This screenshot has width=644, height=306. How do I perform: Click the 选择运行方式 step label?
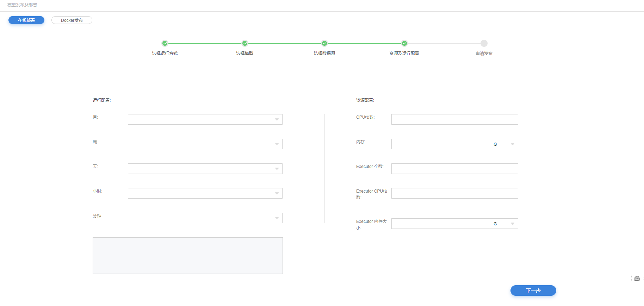click(165, 54)
